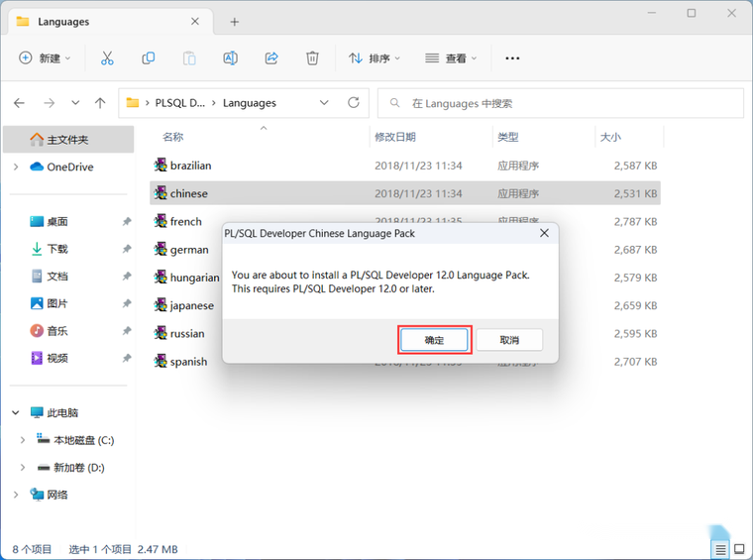Click the Share icon in toolbar
753x560 pixels.
(271, 58)
